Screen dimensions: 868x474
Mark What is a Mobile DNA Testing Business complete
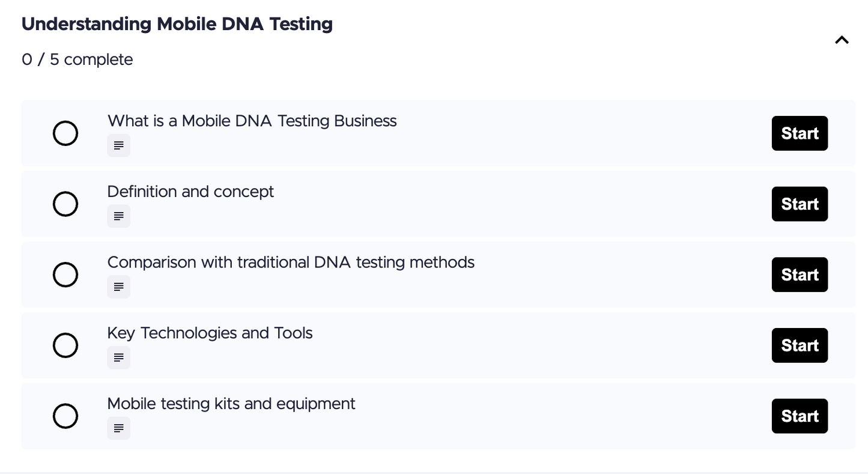(65, 133)
